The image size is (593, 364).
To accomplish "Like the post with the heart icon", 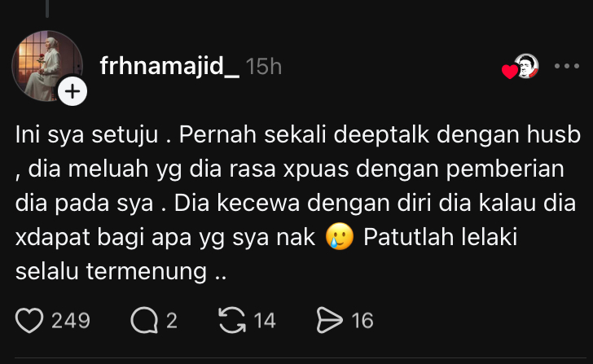I will (29, 321).
